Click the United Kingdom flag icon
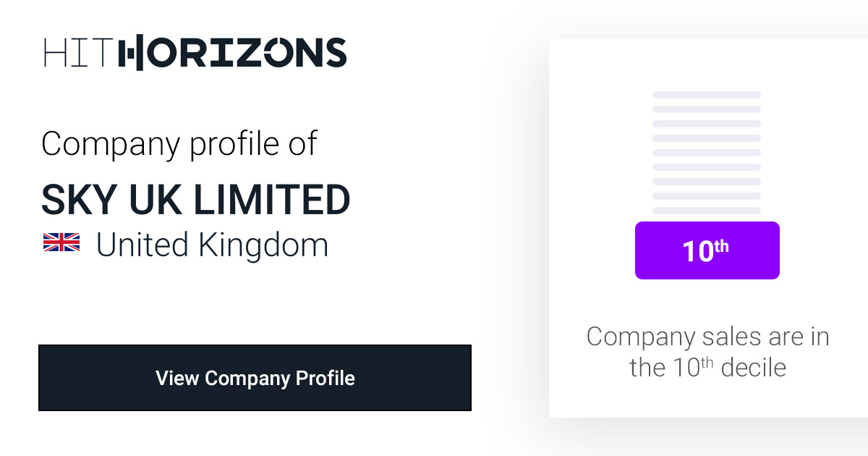This screenshot has width=868, height=456. point(61,242)
